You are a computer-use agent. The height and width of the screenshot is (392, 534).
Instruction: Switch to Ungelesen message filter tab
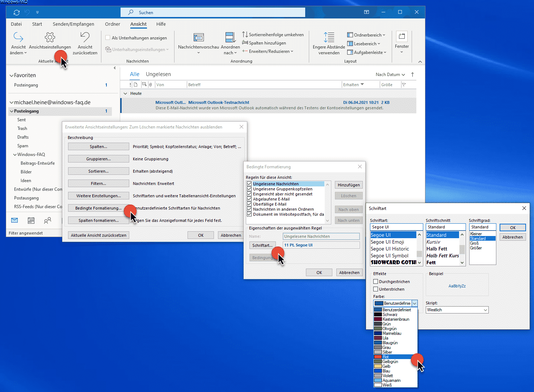pos(158,74)
